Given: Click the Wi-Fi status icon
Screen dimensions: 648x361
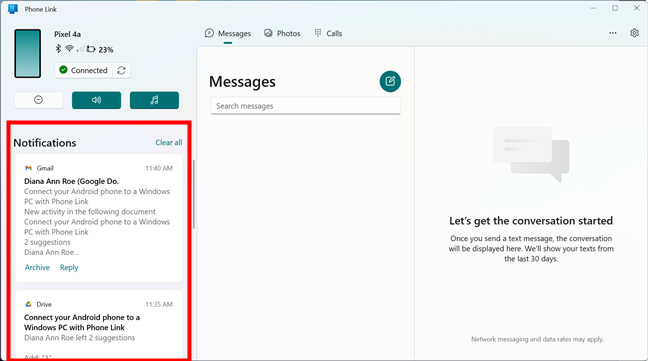Looking at the screenshot, I should [69, 49].
